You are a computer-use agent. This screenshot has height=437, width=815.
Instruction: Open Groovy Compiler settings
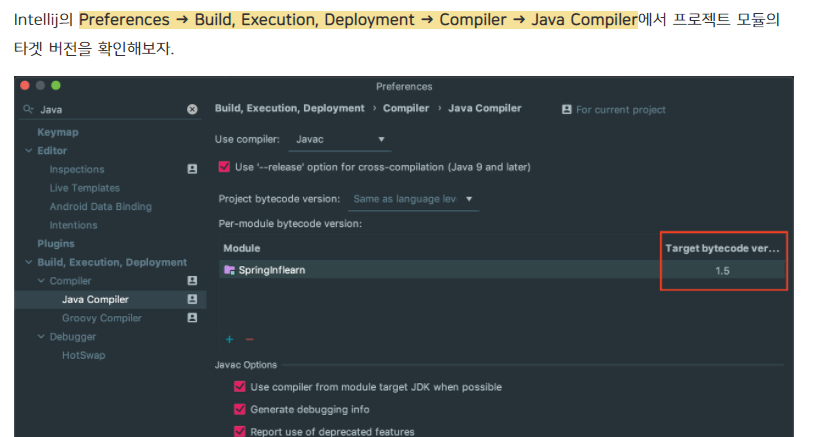pos(102,318)
